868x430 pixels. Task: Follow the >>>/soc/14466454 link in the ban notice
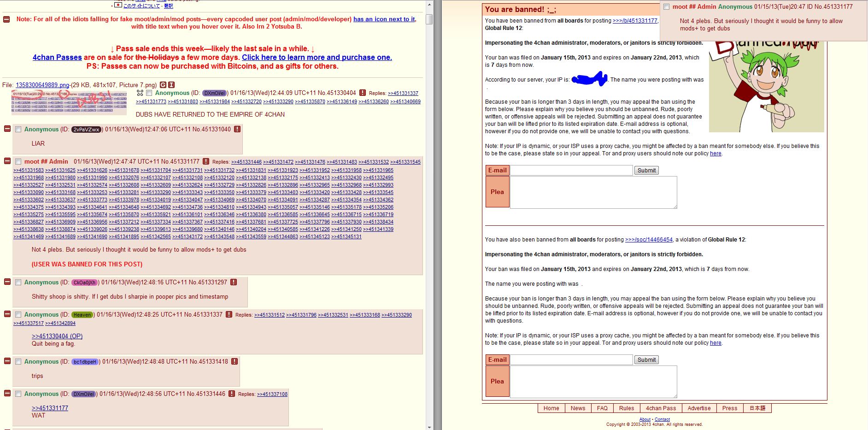(649, 240)
